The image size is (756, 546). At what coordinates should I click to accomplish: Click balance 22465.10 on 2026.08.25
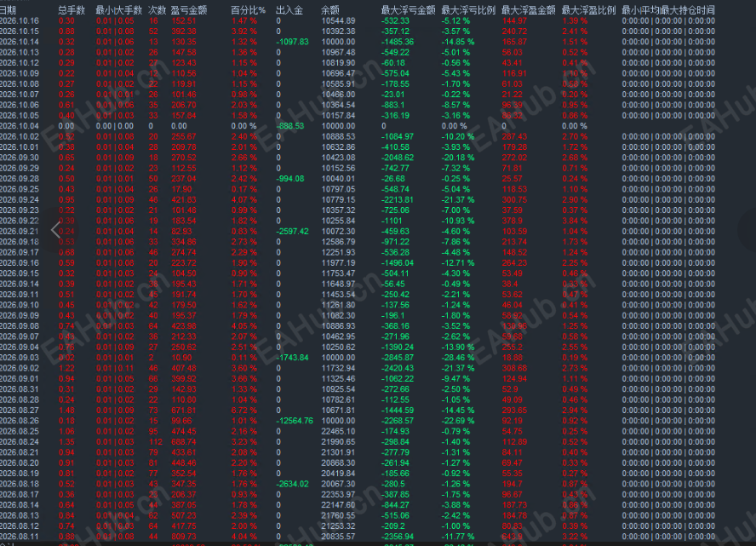(338, 431)
